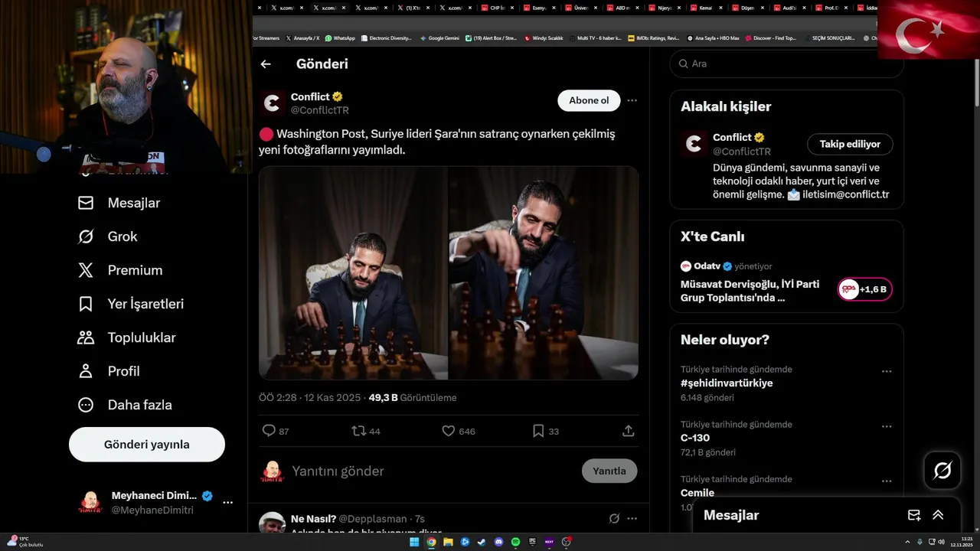The height and width of the screenshot is (551, 980).
Task: Open the Mesajlar envelope icon in sidebar
Action: pos(86,203)
